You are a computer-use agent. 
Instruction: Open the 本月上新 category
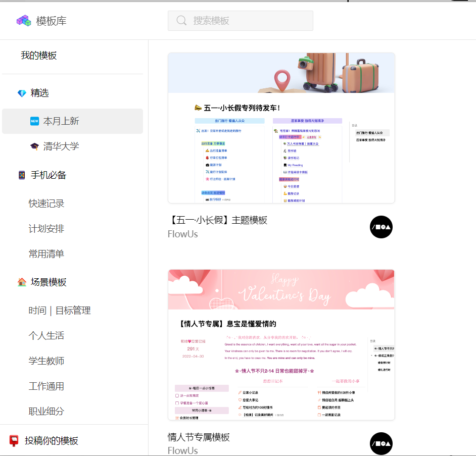tap(73, 121)
